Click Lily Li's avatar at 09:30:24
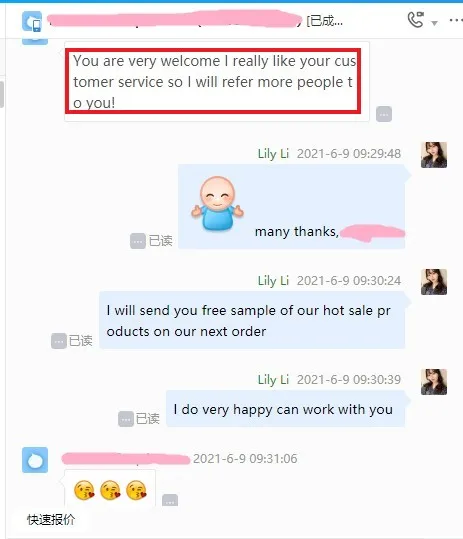 (x=434, y=282)
